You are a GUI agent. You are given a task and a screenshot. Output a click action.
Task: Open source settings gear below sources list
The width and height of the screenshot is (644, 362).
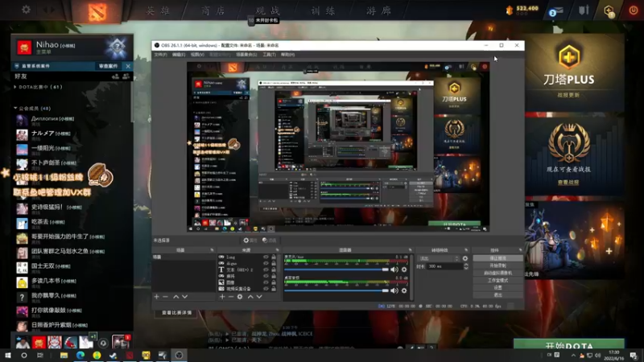240,296
